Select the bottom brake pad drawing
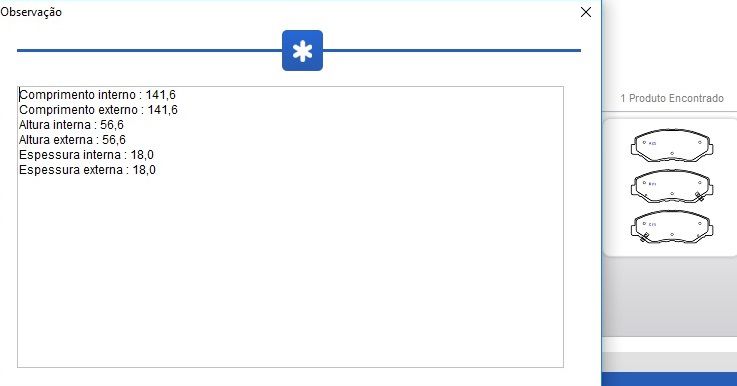Screen dimensions: 737x386 pyautogui.click(x=672, y=227)
